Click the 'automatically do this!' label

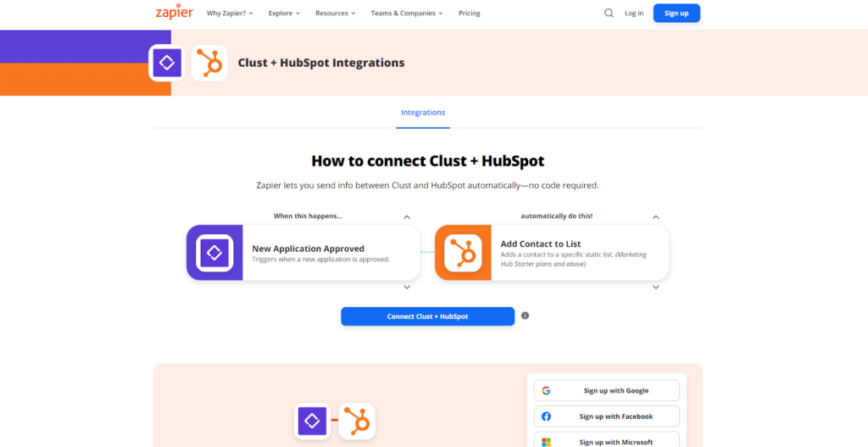pos(556,216)
